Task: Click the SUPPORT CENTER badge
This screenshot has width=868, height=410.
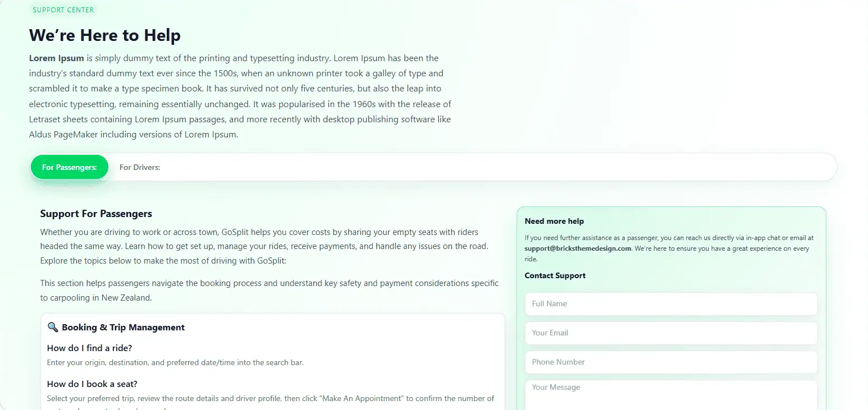Action: (x=63, y=10)
